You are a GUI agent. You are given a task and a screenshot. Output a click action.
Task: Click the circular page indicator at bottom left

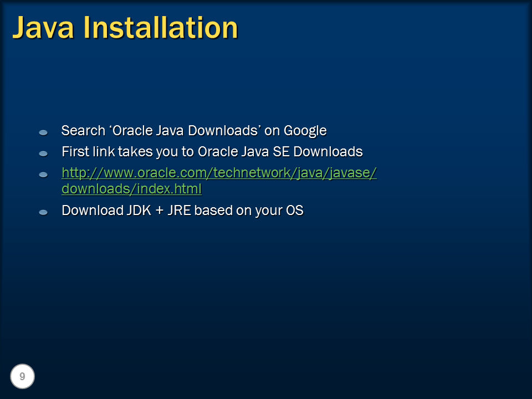22,376
